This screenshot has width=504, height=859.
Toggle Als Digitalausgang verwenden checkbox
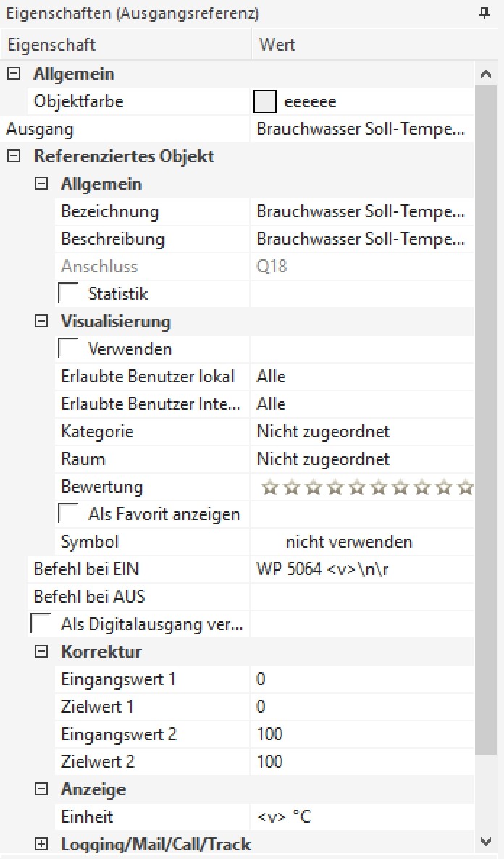[x=41, y=624]
